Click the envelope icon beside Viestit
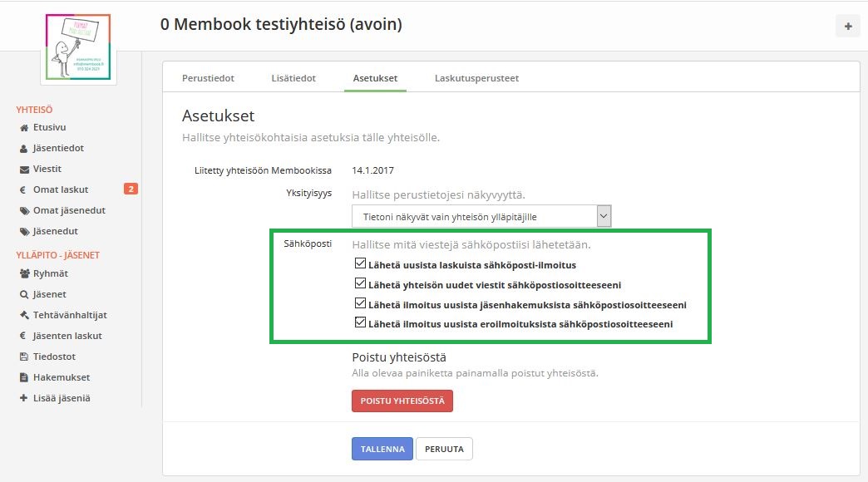868x482 pixels. [24, 170]
